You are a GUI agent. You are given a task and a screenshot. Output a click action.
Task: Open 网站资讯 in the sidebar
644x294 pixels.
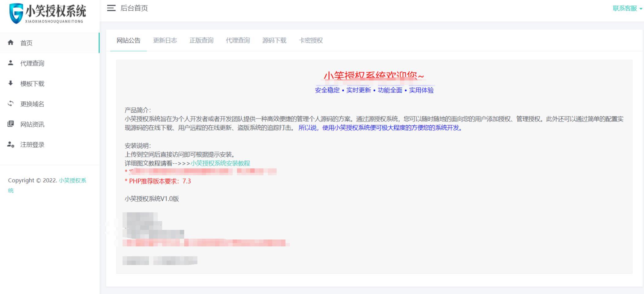click(x=50, y=124)
